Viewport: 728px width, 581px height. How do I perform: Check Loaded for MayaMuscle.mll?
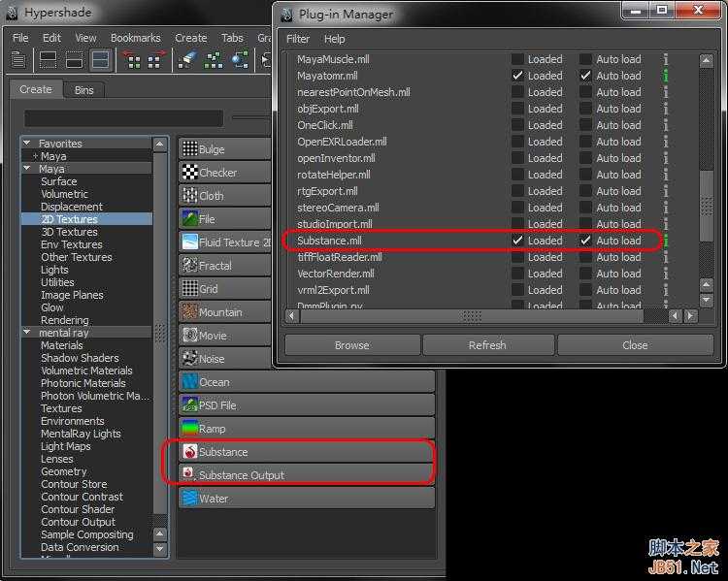(x=517, y=59)
